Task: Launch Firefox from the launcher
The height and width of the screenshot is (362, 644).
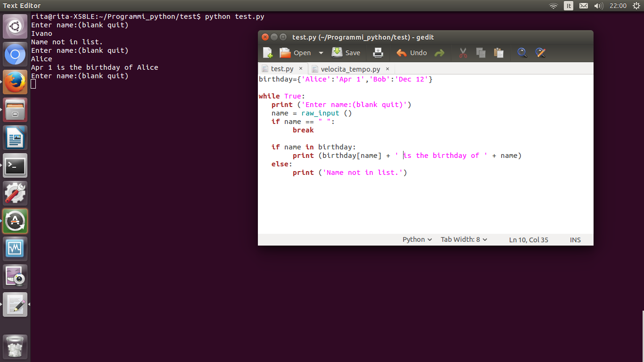Action: (15, 82)
